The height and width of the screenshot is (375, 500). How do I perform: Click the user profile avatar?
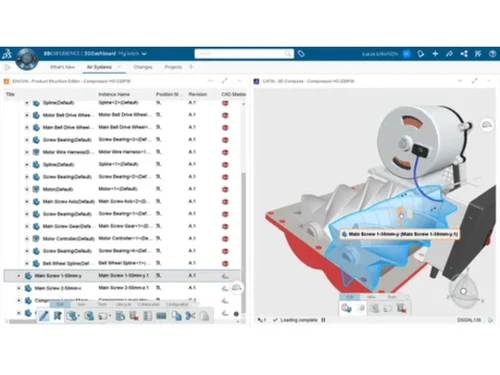coord(406,54)
